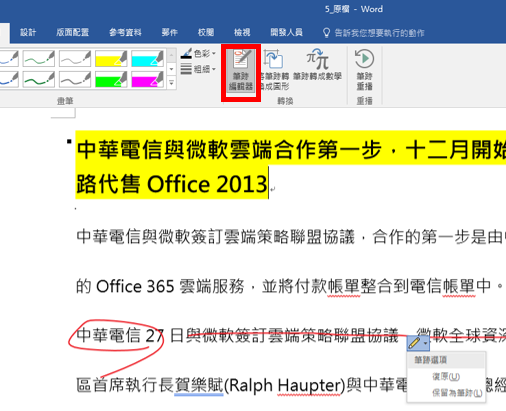Switch to the 開發人員 tab
The height and width of the screenshot is (411, 506).
point(286,32)
